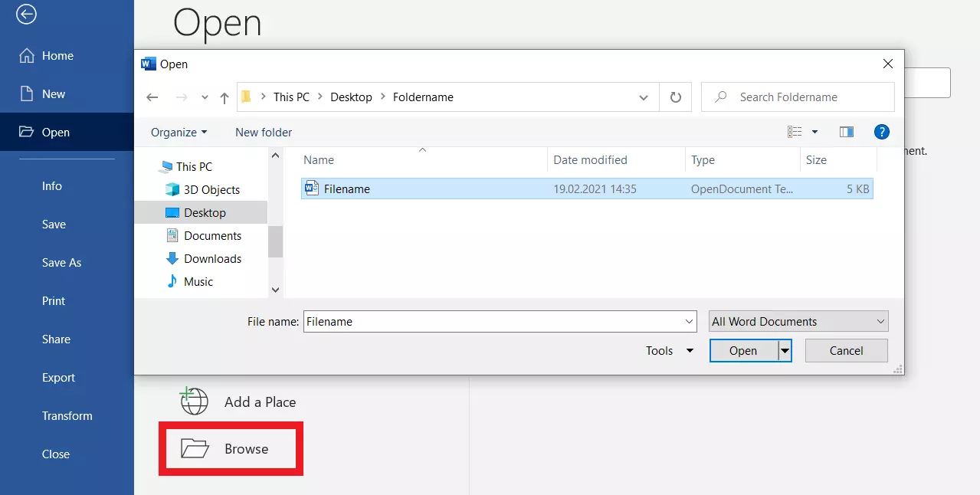Click the back arrow circle icon

coord(26,15)
